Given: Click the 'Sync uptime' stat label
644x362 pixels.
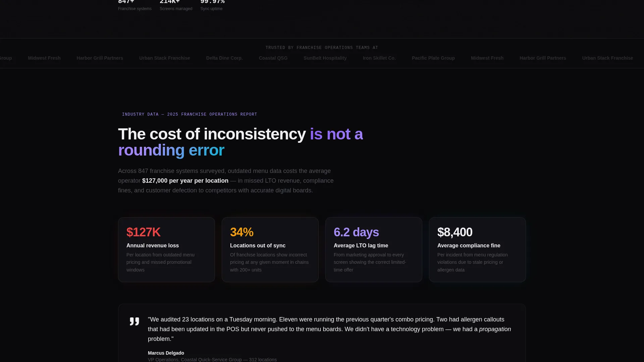Looking at the screenshot, I should click(211, 9).
